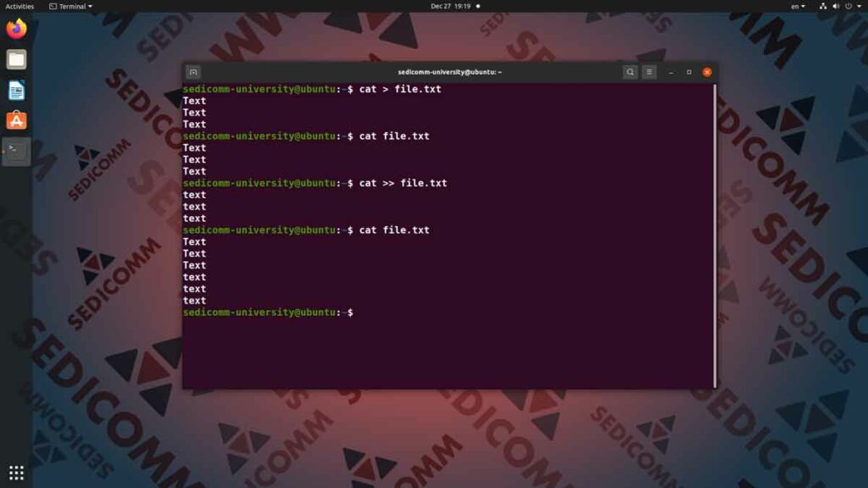Open search in terminal header bar
The image size is (868, 488).
[630, 72]
